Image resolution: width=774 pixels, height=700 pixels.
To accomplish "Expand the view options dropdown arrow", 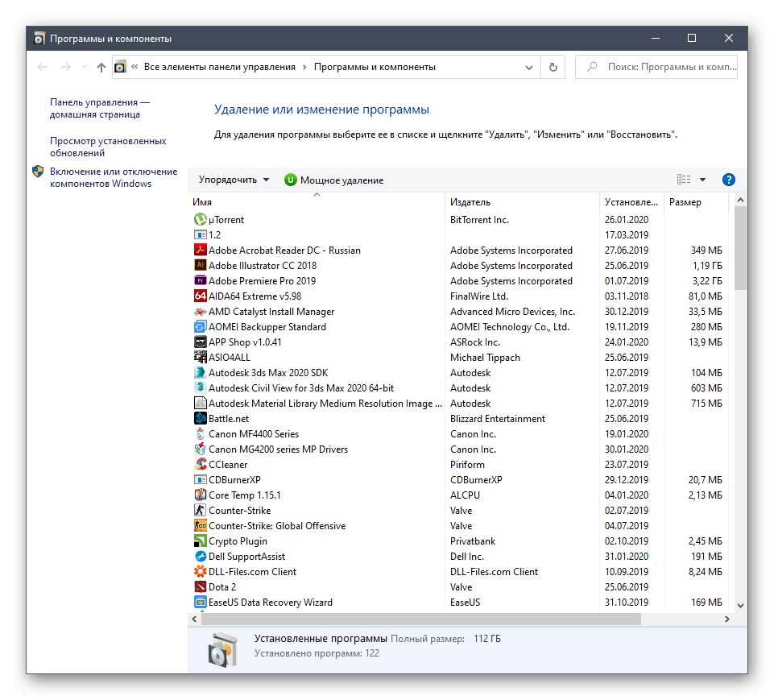I will 702,180.
